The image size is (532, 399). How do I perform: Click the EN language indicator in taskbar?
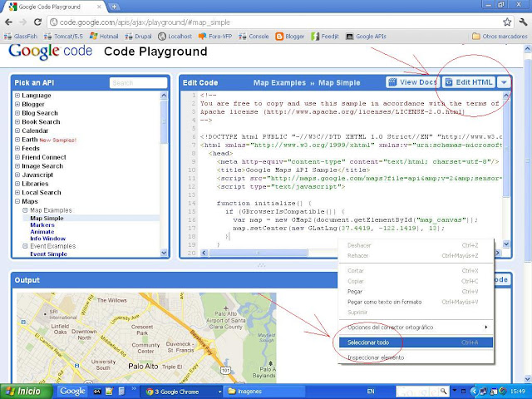[371, 392]
